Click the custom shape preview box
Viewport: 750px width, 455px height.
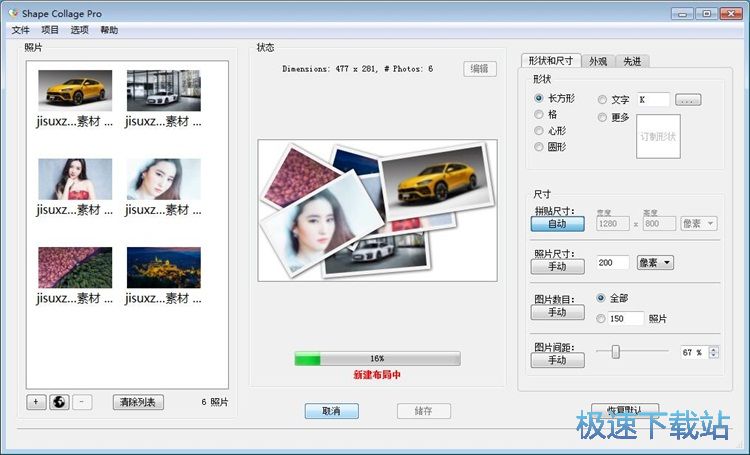point(658,136)
